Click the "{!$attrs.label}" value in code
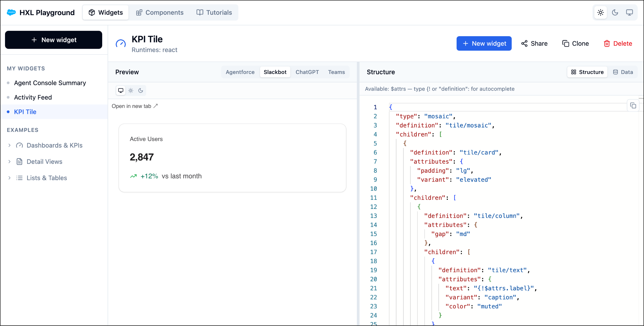This screenshot has height=326, width=644. point(504,288)
